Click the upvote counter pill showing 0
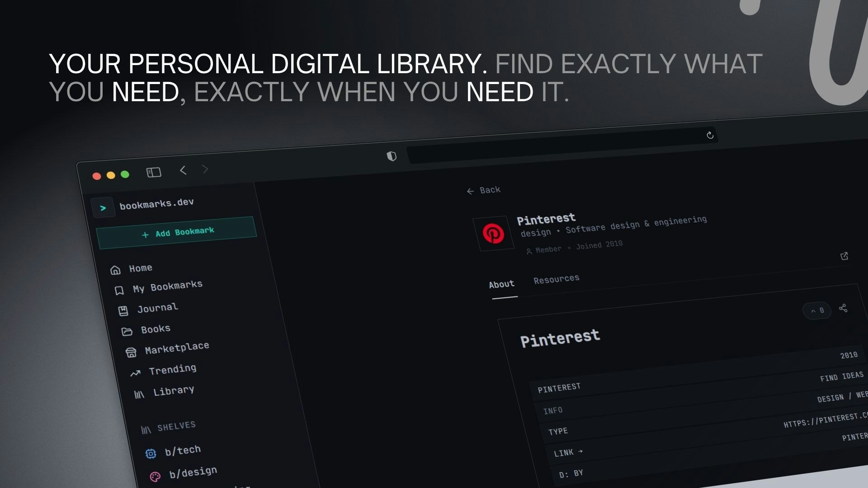 (x=817, y=310)
